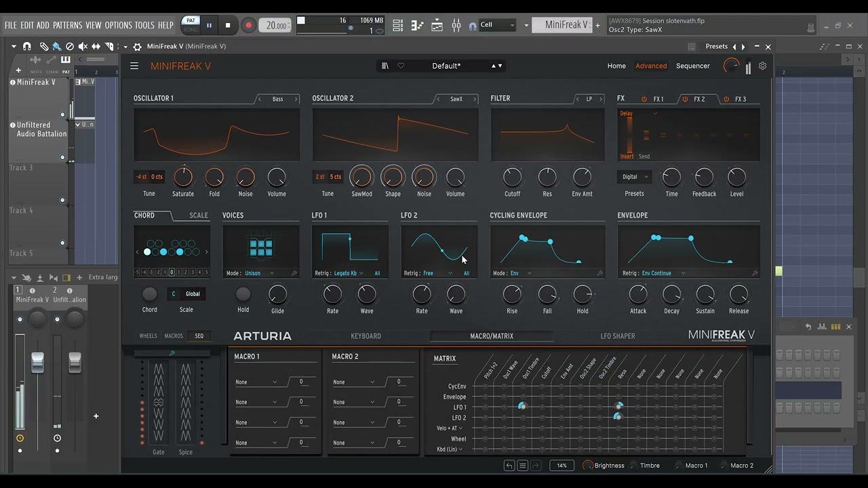Switch to the Sequencer view
Image resolution: width=868 pixels, height=488 pixels.
pyautogui.click(x=692, y=66)
